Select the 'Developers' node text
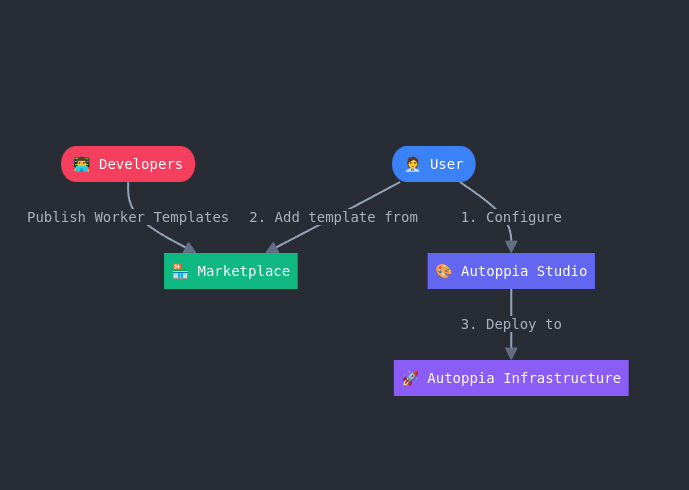This screenshot has width=689, height=490. [140, 164]
